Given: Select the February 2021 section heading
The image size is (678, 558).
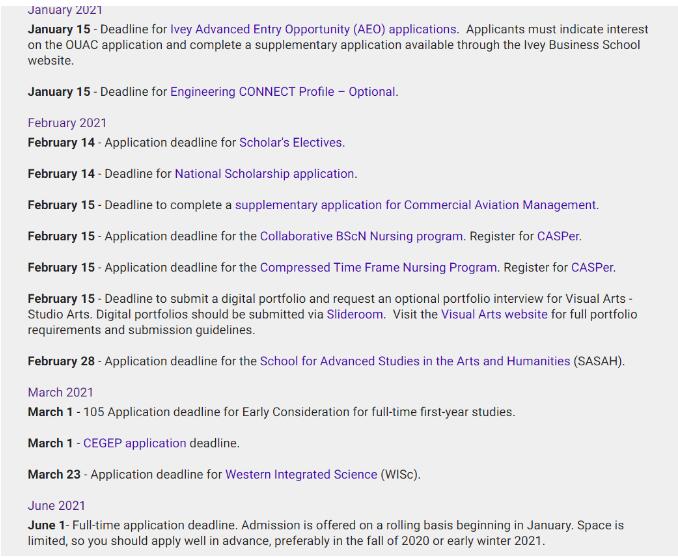Looking at the screenshot, I should click(67, 123).
